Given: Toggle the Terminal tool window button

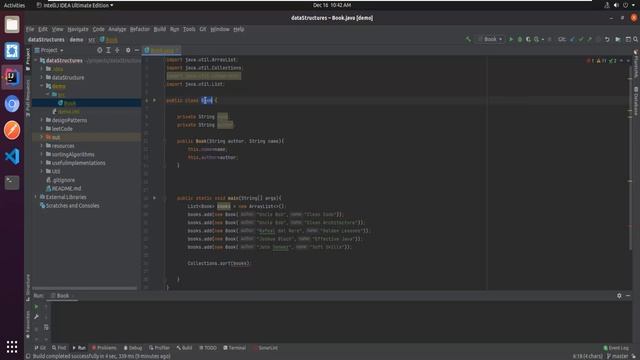Looking at the screenshot, I should point(235,348).
